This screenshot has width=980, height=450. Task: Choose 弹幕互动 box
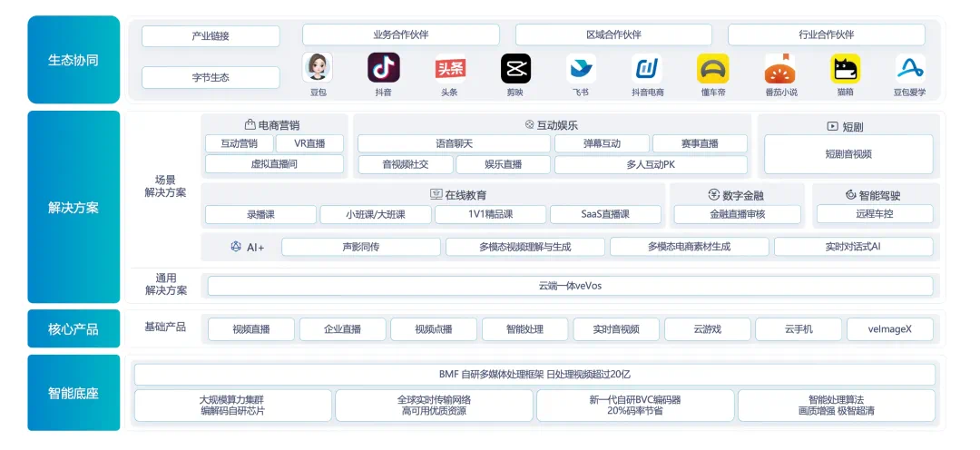click(602, 143)
